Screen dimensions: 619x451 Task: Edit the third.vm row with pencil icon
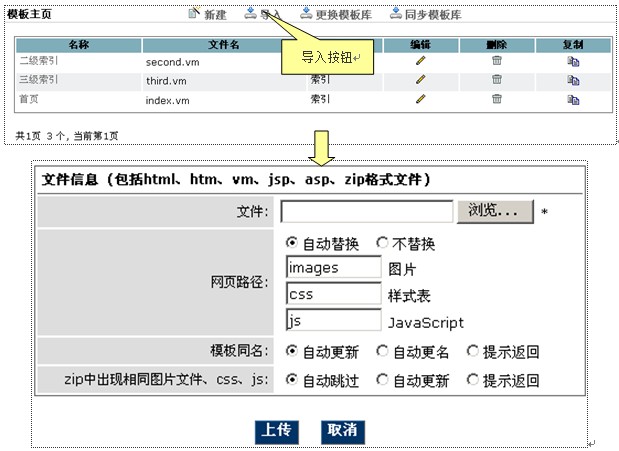click(x=421, y=79)
